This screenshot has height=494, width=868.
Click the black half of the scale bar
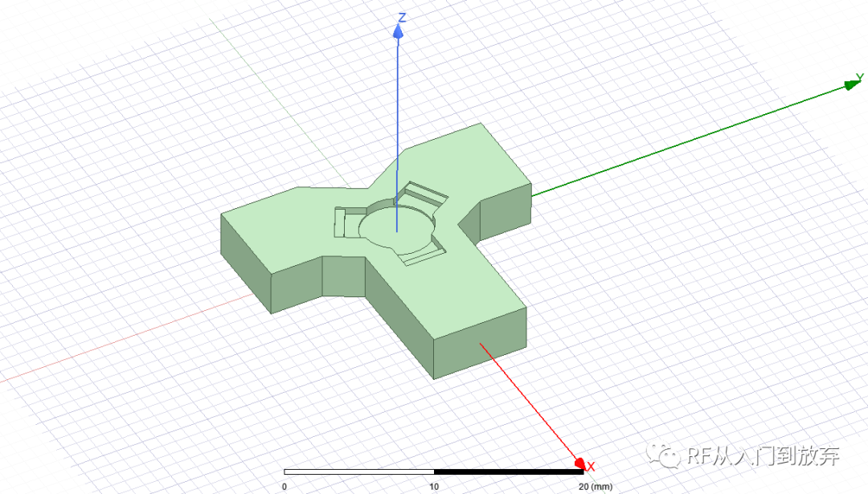click(508, 472)
